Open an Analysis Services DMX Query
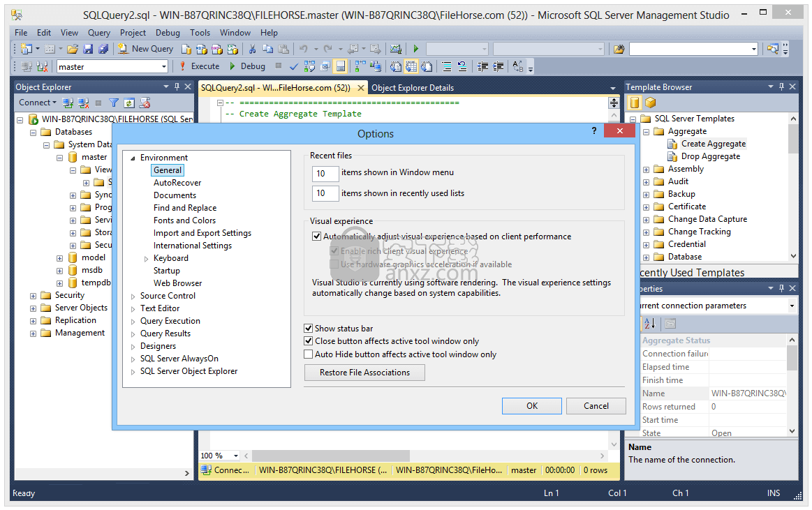812x510 pixels. click(x=217, y=49)
